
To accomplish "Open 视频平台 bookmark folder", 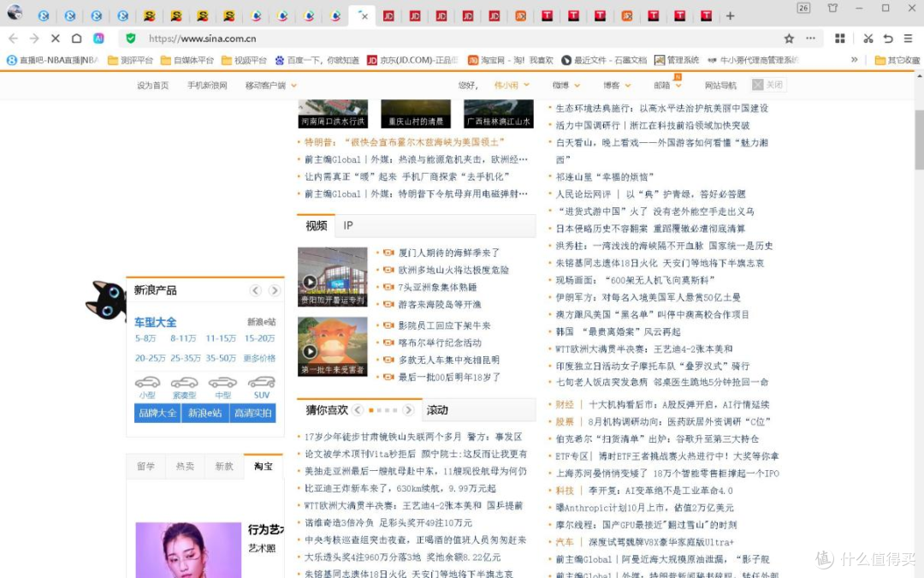I will pyautogui.click(x=244, y=60).
